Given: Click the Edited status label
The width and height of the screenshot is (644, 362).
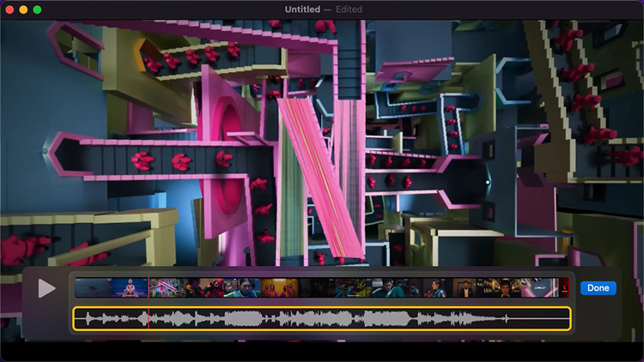Looking at the screenshot, I should click(x=349, y=9).
